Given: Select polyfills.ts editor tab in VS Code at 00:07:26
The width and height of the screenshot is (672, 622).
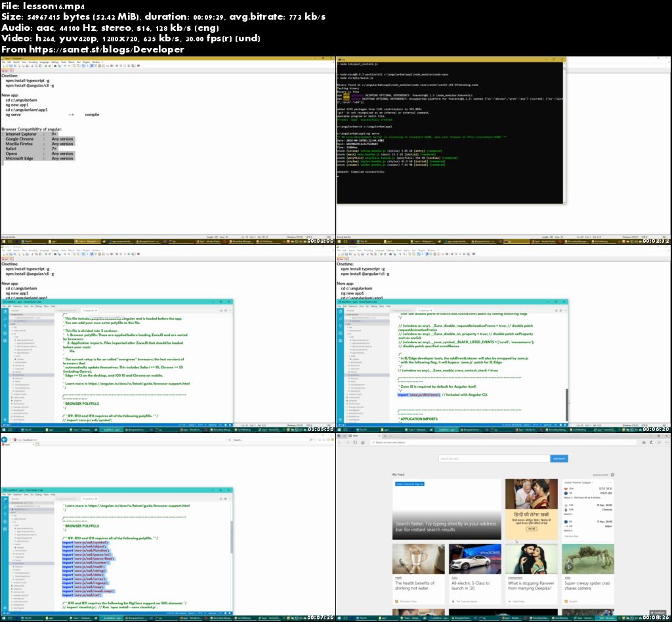Looking at the screenshot, I should (x=89, y=499).
